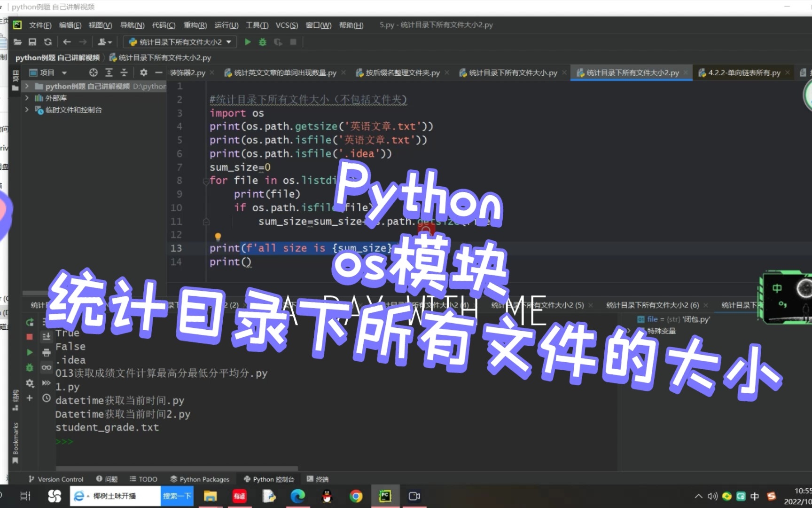Toggle the glasses variables view icon in console
The width and height of the screenshot is (812, 508).
[46, 367]
